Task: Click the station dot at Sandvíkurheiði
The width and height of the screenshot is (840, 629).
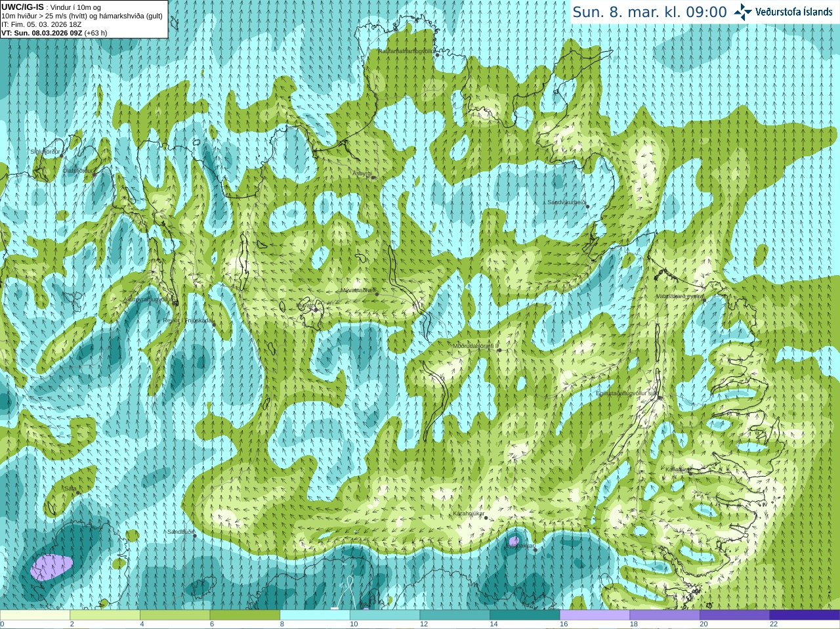Action: coord(587,206)
